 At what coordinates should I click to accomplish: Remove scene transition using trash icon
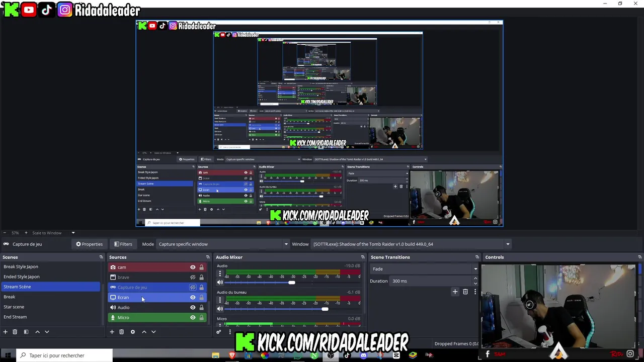click(465, 292)
